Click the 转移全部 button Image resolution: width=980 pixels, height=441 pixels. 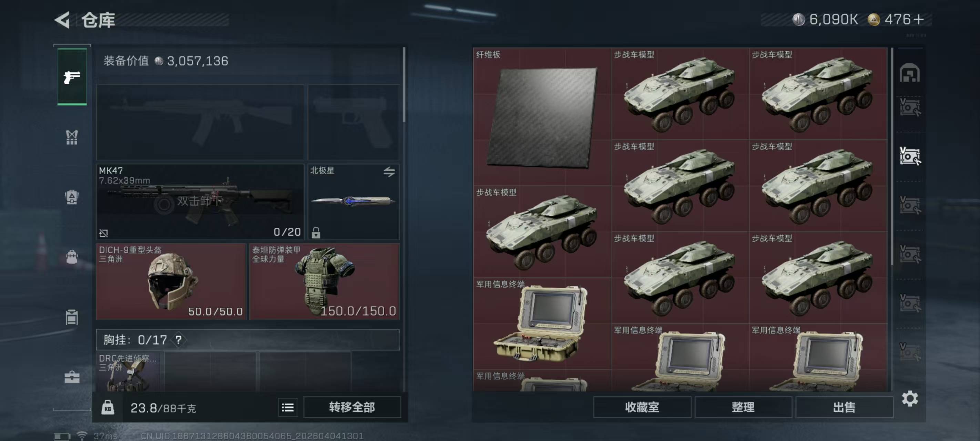point(352,407)
